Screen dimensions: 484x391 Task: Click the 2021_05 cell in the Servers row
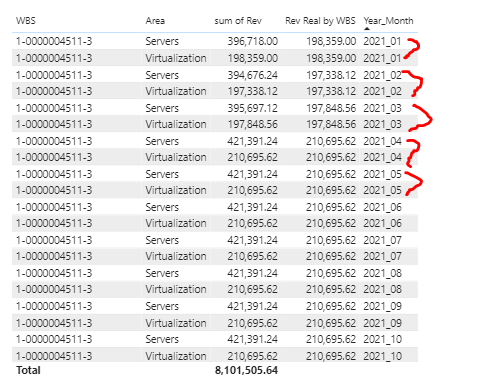click(382, 174)
